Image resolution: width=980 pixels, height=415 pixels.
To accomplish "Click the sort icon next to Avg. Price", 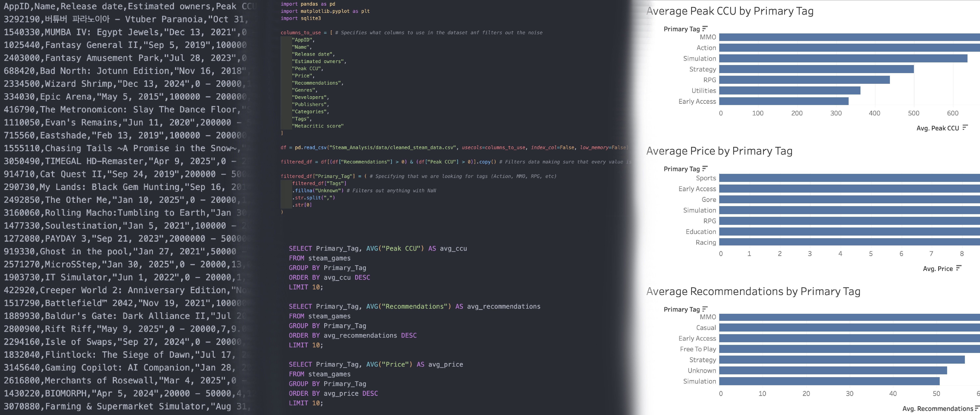I will click(959, 268).
